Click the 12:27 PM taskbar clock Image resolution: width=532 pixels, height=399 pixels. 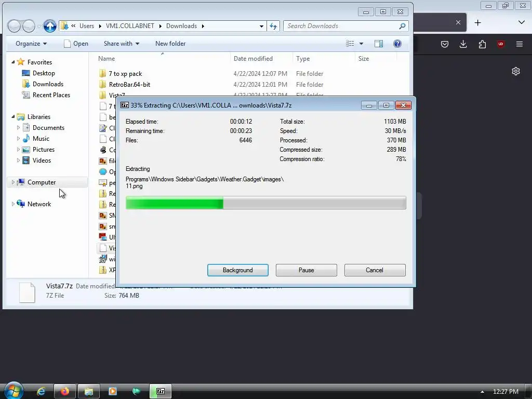coord(506,392)
